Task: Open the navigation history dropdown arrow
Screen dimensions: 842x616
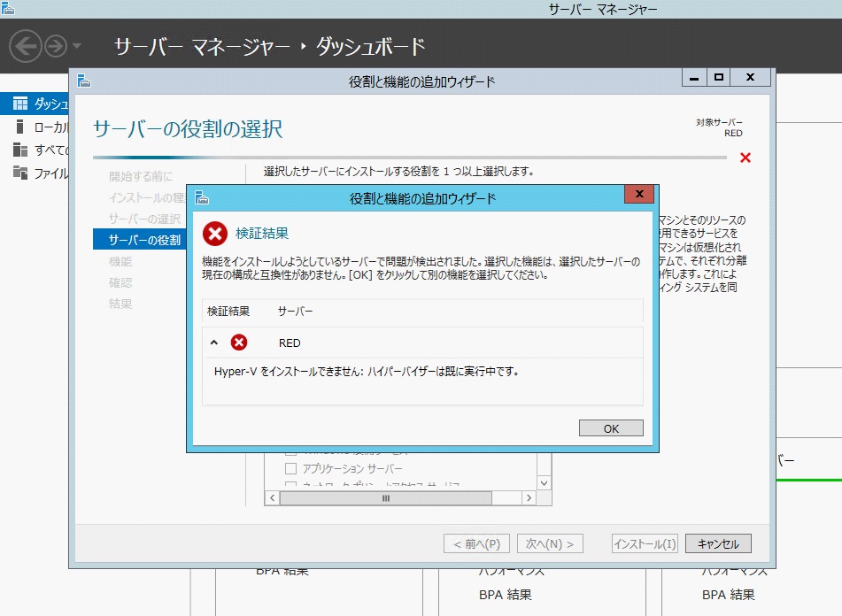Action: click(77, 46)
